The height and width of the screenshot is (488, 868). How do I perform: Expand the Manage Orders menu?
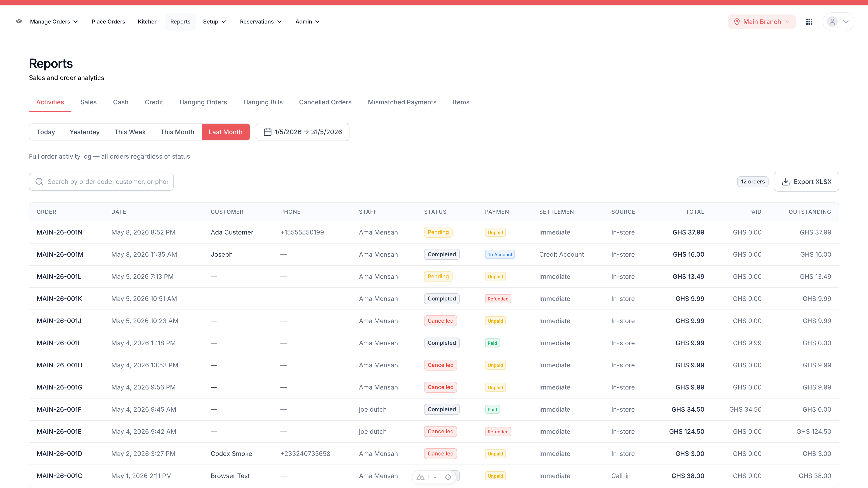(54, 21)
